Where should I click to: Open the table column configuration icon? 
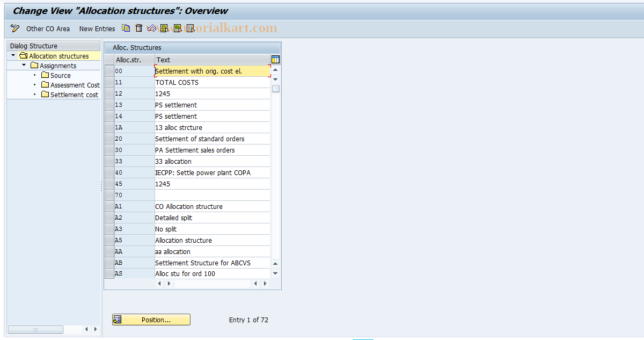tap(275, 59)
